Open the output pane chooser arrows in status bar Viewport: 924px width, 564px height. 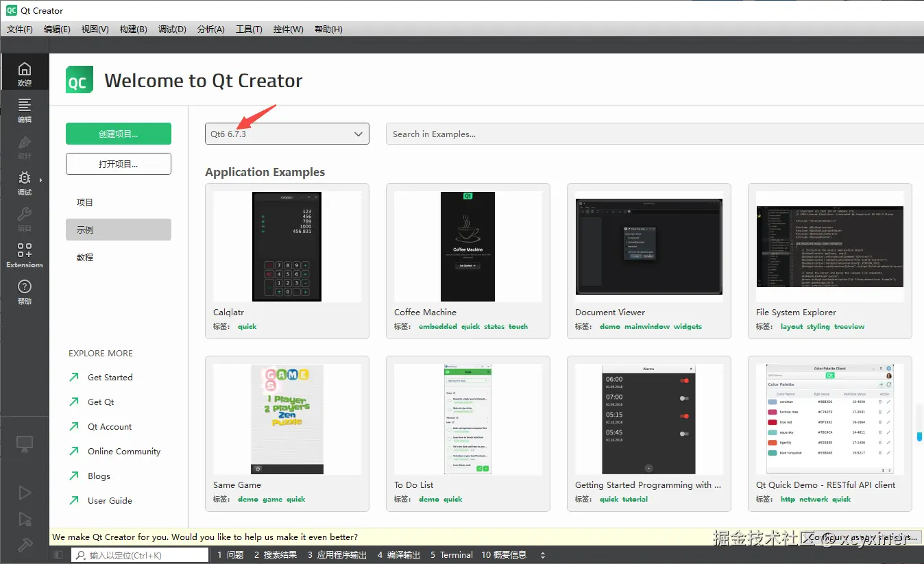click(543, 555)
